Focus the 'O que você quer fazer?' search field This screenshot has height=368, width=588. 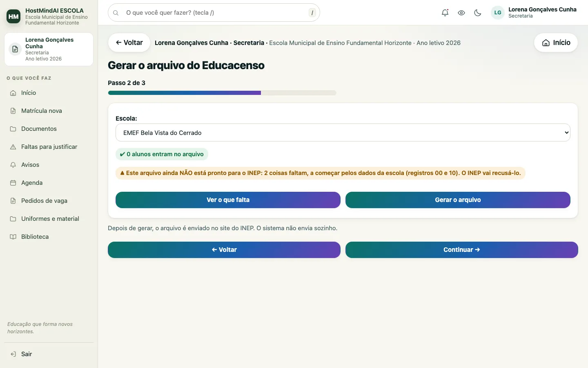(x=214, y=13)
